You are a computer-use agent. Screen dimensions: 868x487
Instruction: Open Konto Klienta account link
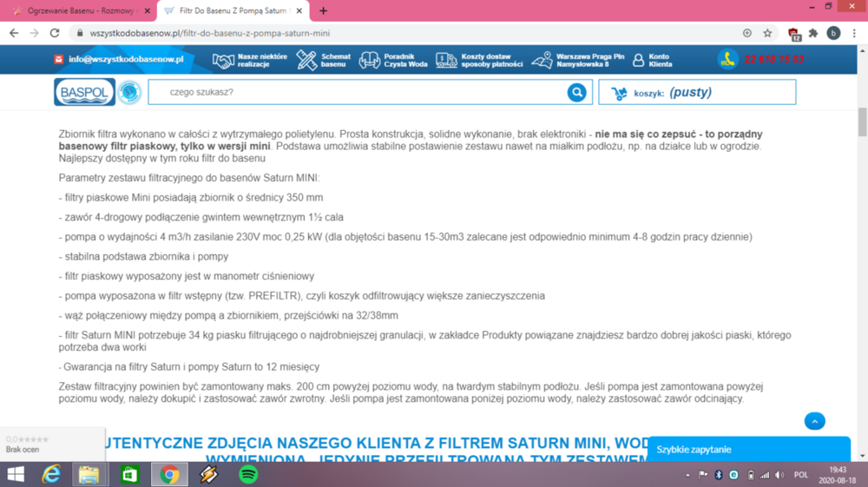(652, 60)
